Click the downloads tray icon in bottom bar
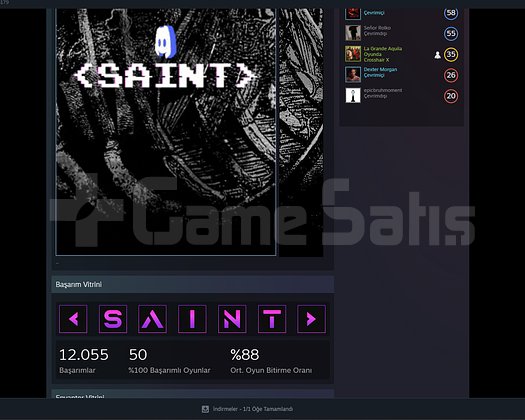Screen dimensions: 525x420 pos(205,409)
